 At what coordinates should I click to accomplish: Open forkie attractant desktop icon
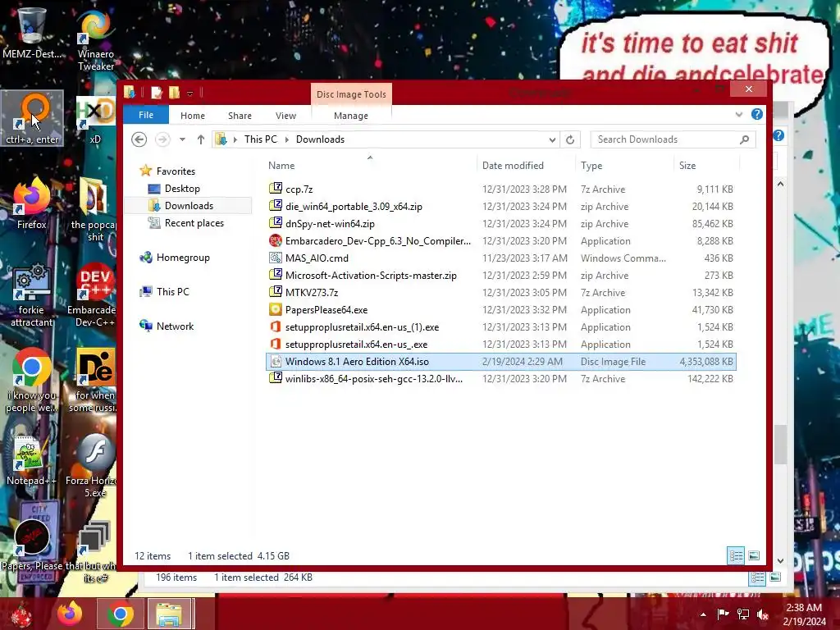pos(31,294)
